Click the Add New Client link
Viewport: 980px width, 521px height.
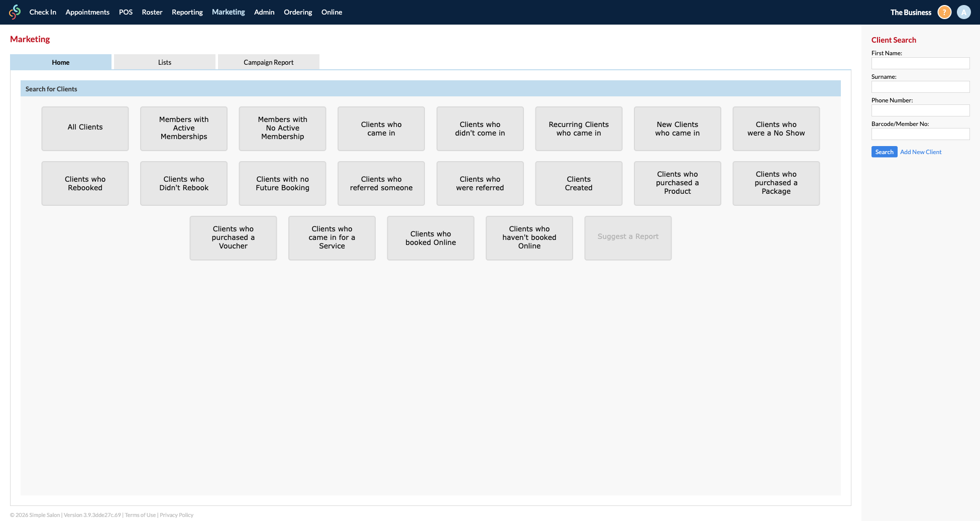click(921, 151)
